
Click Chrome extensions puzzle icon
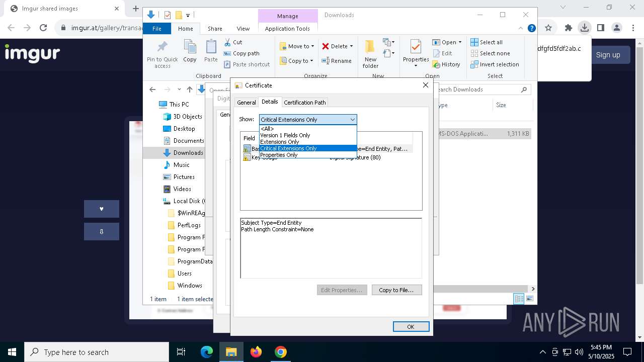(569, 28)
